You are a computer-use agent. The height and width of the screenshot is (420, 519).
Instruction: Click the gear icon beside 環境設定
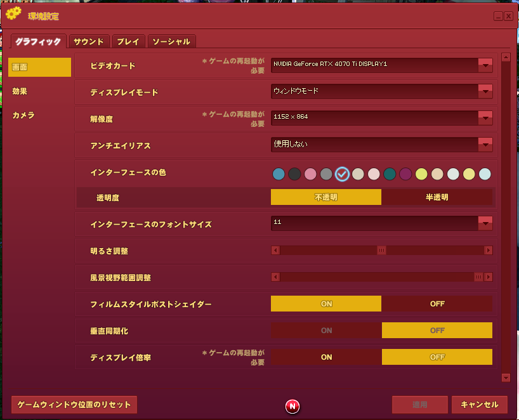(x=13, y=13)
